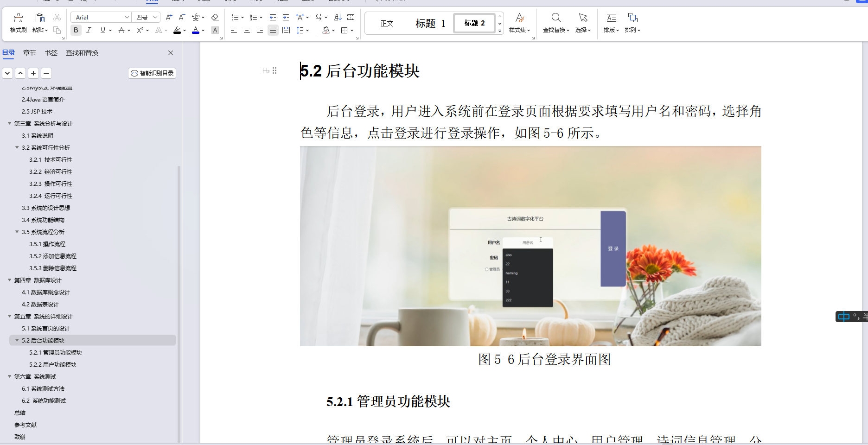Screen dimensions: 868x445
Task: Decrease font size with A- icon
Action: [182, 17]
